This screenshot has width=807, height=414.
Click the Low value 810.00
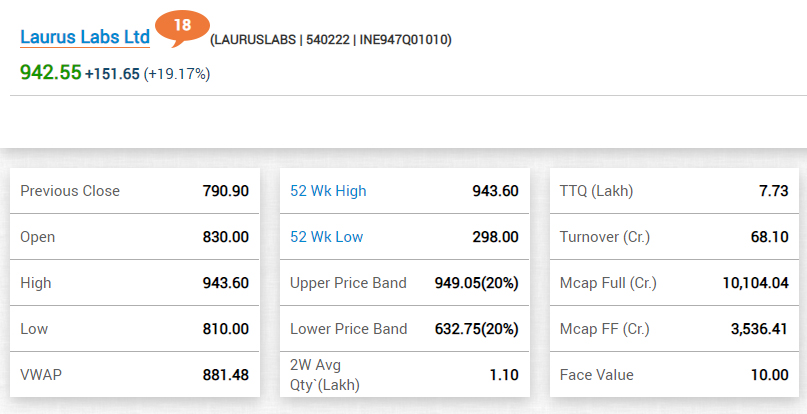pos(225,329)
